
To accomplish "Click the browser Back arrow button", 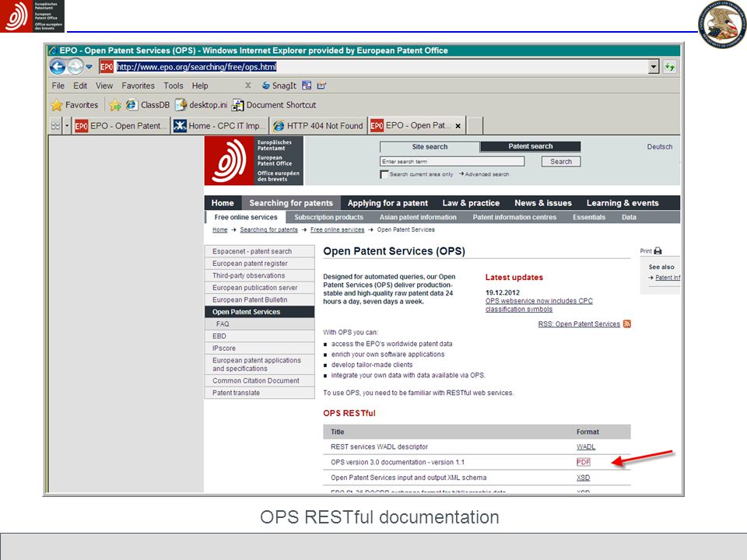I will pyautogui.click(x=58, y=67).
